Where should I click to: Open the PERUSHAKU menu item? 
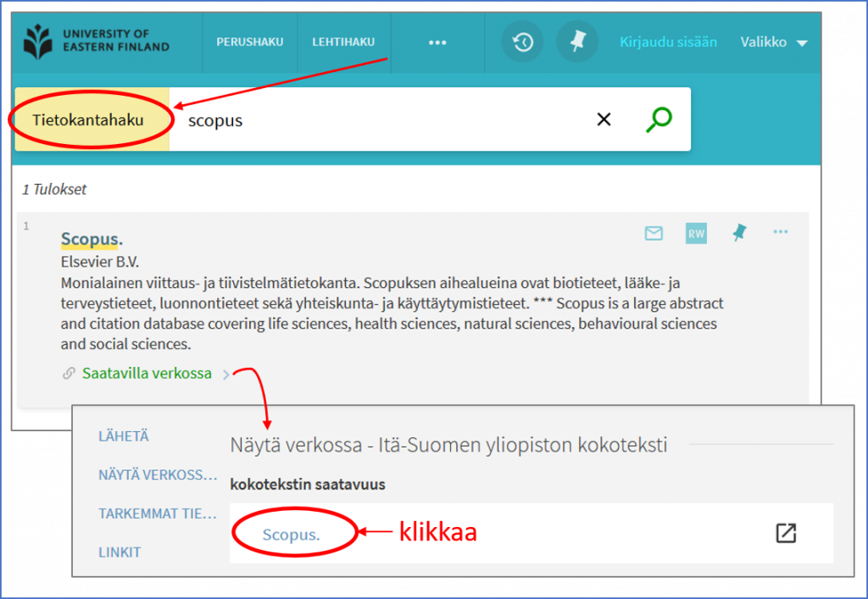point(250,42)
